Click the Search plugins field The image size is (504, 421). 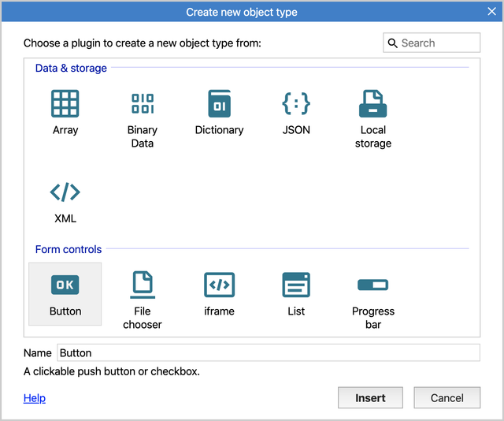coord(432,43)
